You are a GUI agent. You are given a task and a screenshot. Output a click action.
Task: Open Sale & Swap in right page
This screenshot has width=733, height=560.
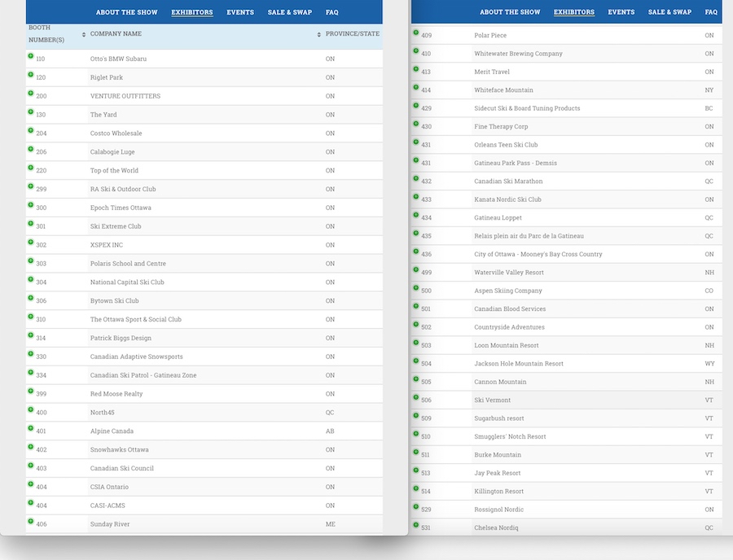coord(670,11)
